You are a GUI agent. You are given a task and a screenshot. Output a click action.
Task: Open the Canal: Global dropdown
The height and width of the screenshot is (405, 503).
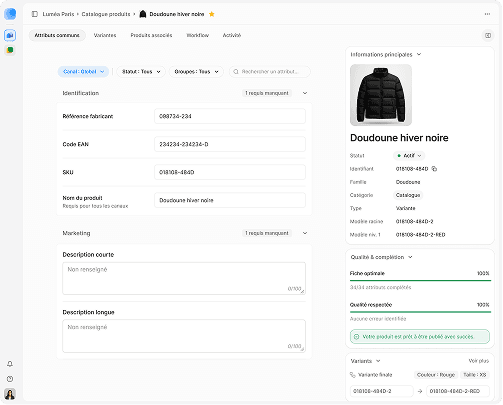point(83,72)
